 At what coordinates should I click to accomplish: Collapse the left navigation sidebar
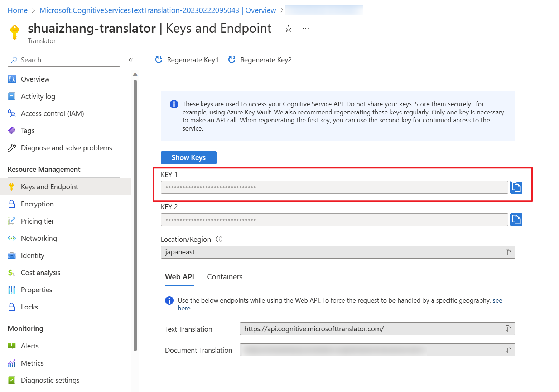pyautogui.click(x=131, y=60)
